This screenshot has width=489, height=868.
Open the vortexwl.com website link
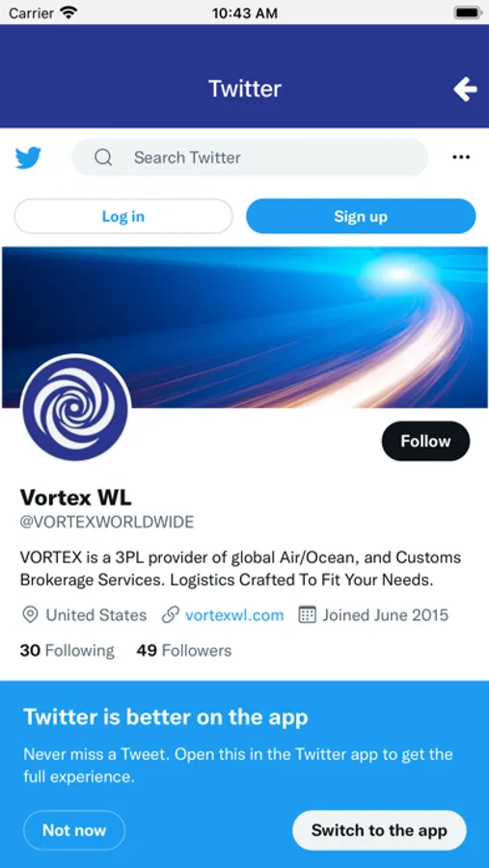click(234, 615)
